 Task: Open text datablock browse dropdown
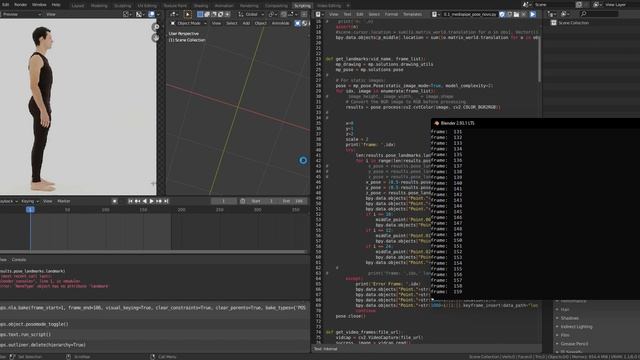435,14
